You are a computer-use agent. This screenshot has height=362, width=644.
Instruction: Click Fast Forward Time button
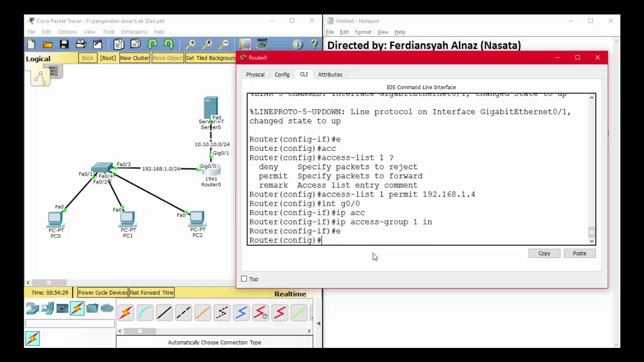coord(151,293)
